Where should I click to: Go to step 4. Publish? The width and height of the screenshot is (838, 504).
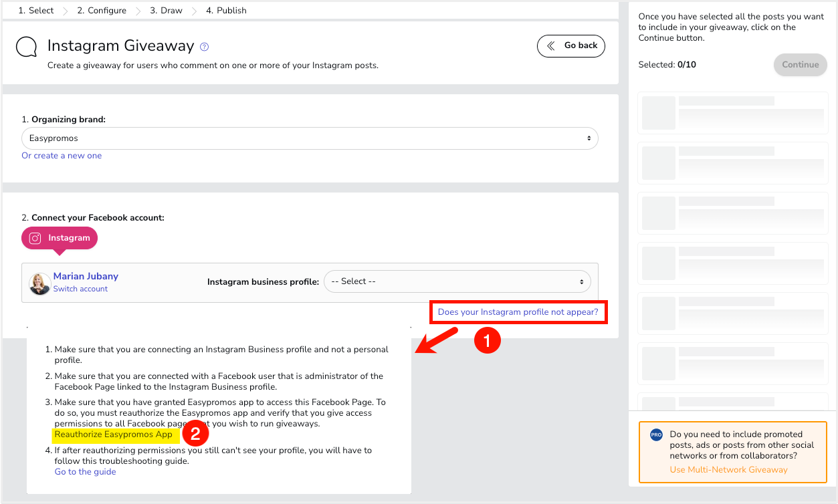tap(227, 11)
